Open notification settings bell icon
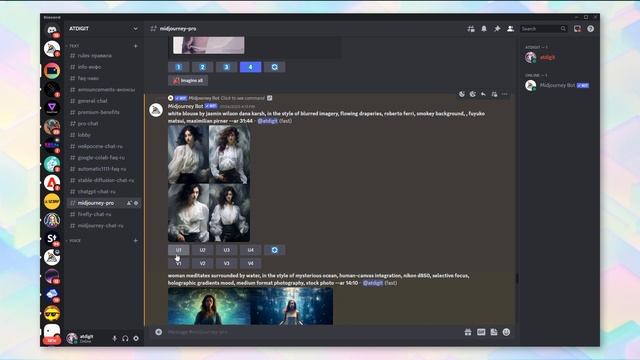The image size is (640, 360). [484, 29]
